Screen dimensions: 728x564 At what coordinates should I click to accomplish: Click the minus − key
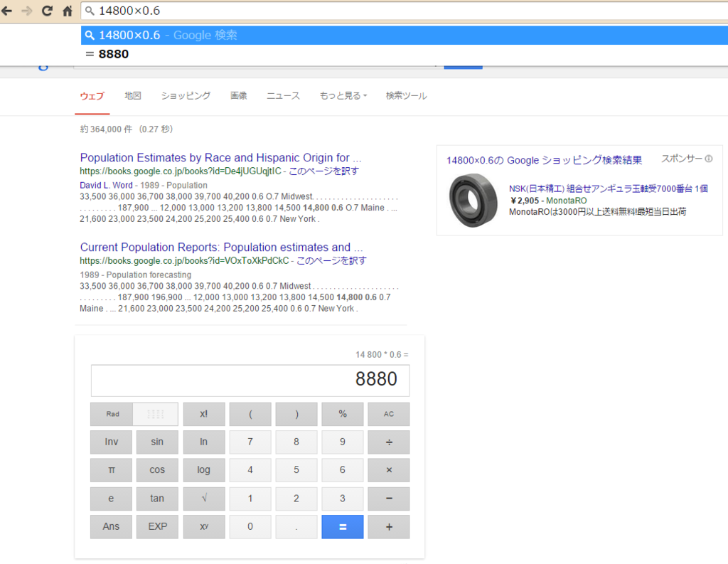coord(389,499)
